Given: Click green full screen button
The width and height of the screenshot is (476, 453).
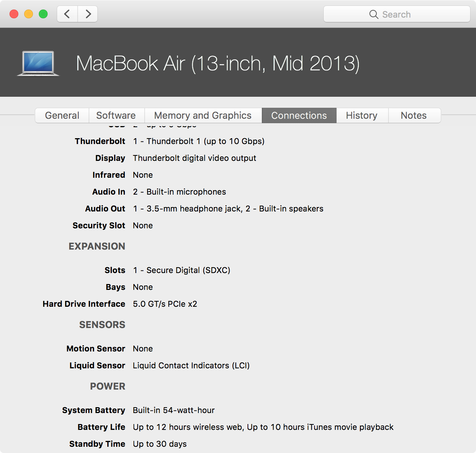Looking at the screenshot, I should pos(43,14).
